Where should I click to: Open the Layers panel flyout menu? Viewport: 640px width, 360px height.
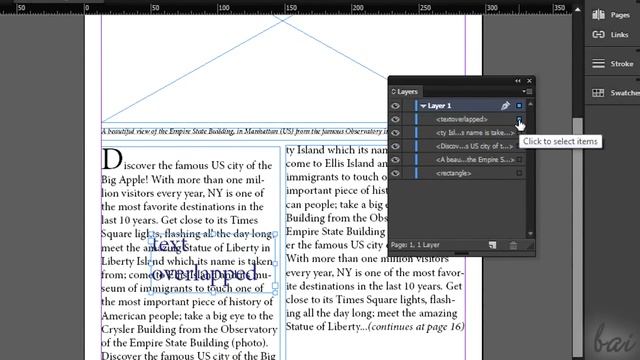(x=527, y=91)
